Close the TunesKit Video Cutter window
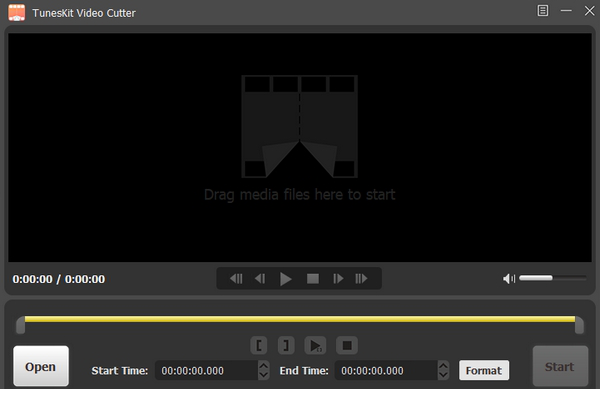Screen dimensions: 600x404 tap(589, 11)
